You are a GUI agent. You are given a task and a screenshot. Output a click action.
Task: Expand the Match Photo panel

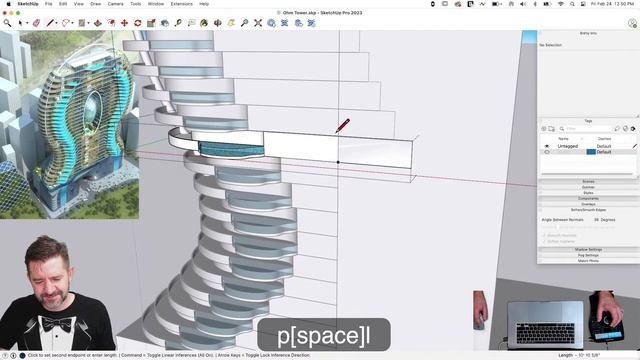pos(588,261)
